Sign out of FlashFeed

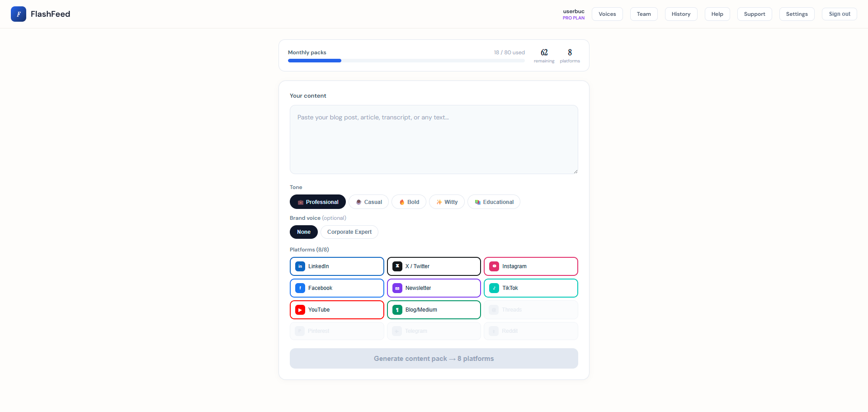pos(839,14)
